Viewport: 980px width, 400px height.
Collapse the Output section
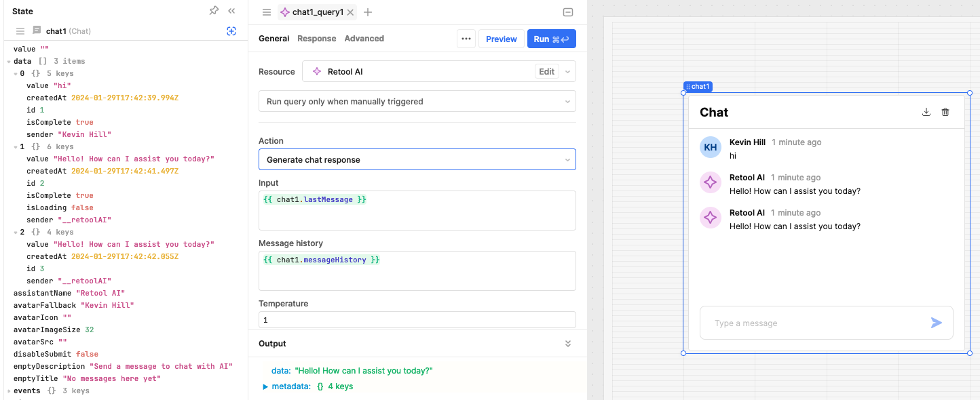click(568, 344)
